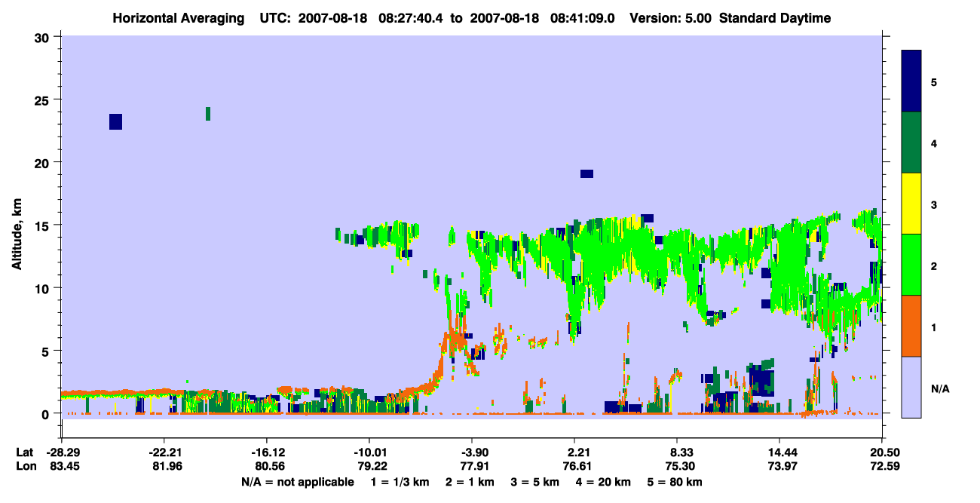
Task: Click the dark blue block near 19 km
Action: pos(586,173)
